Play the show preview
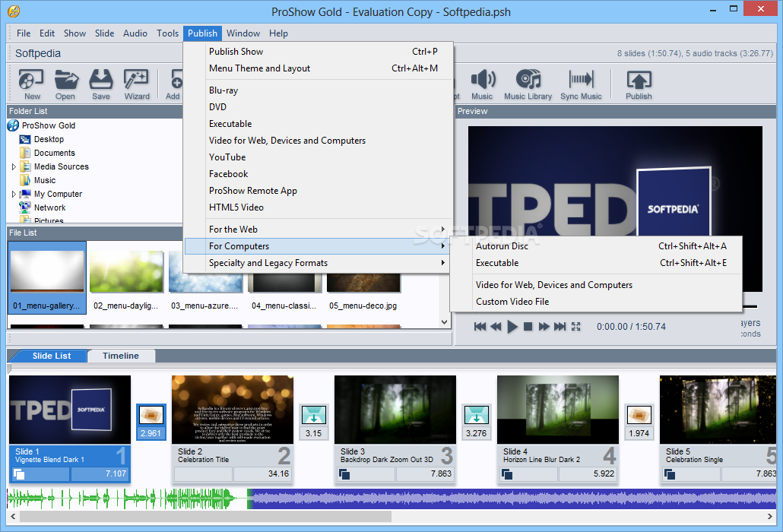The width and height of the screenshot is (783, 532). point(512,326)
